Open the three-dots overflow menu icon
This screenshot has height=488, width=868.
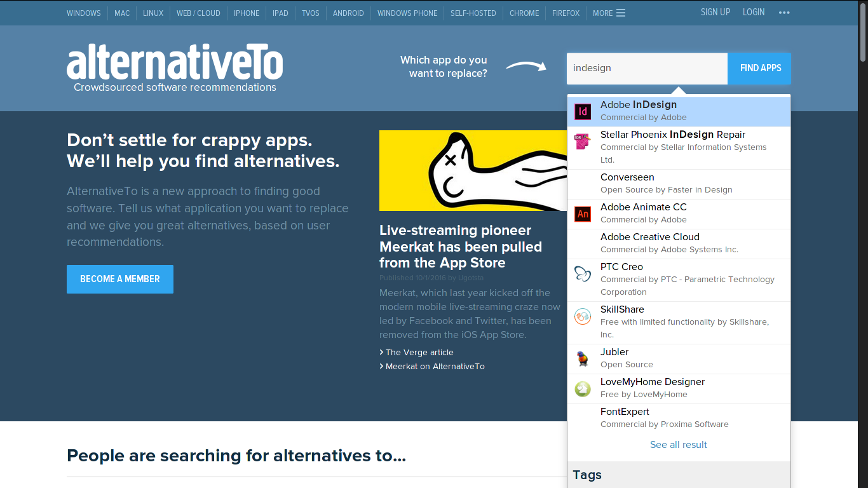click(784, 13)
